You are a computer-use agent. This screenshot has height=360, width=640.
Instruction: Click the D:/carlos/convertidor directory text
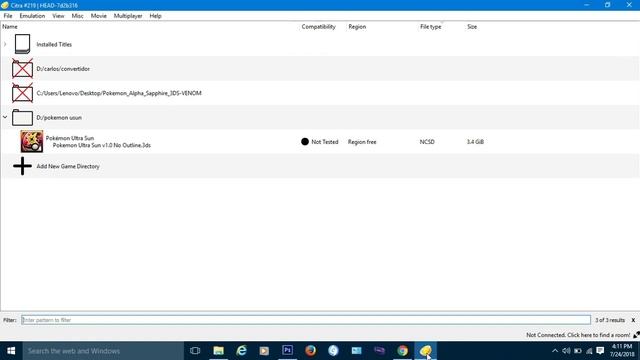[x=63, y=69]
